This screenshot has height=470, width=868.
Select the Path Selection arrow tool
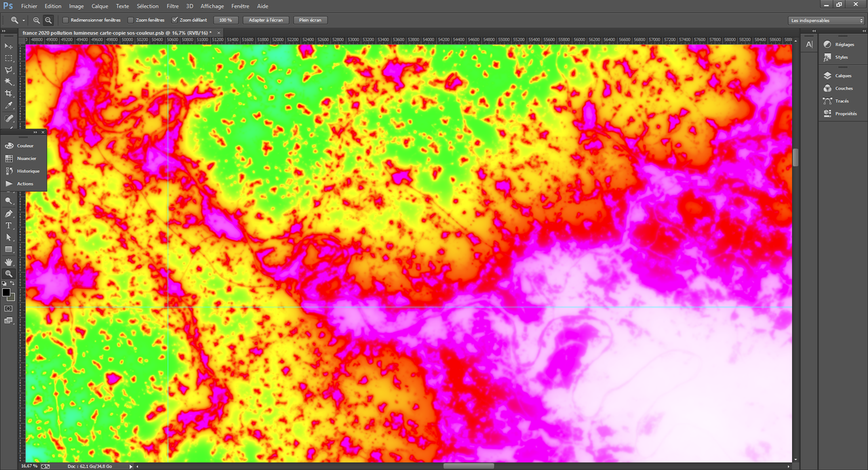(x=9, y=237)
